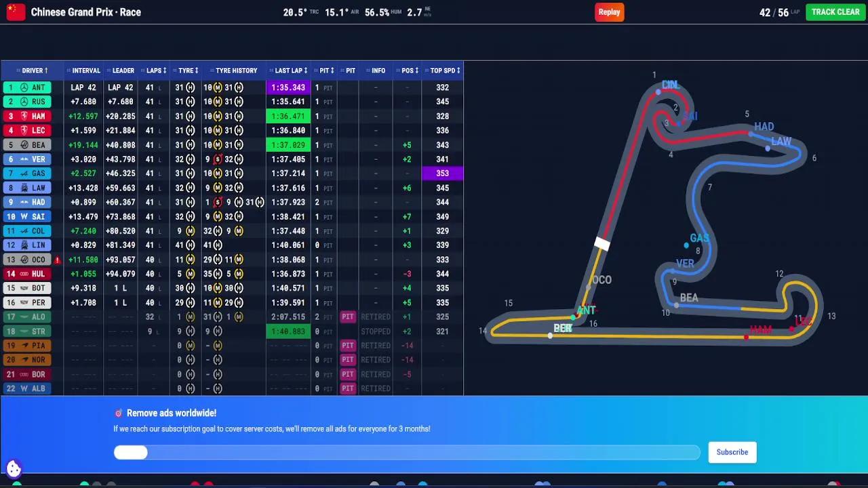Screen dimensions: 868x488
Task: Click the Aston Martin logo beside ALO
Action: click(x=24, y=317)
